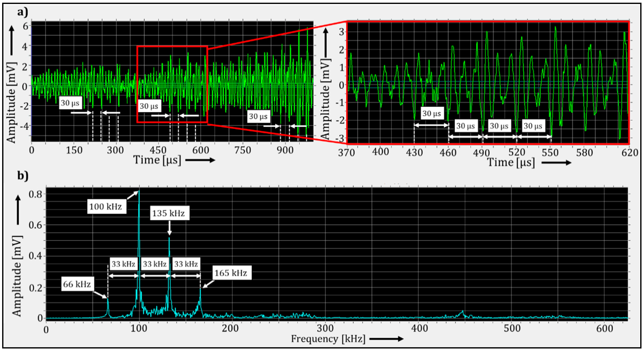Click the '450' tick on the left time axis

pyautogui.click(x=158, y=150)
